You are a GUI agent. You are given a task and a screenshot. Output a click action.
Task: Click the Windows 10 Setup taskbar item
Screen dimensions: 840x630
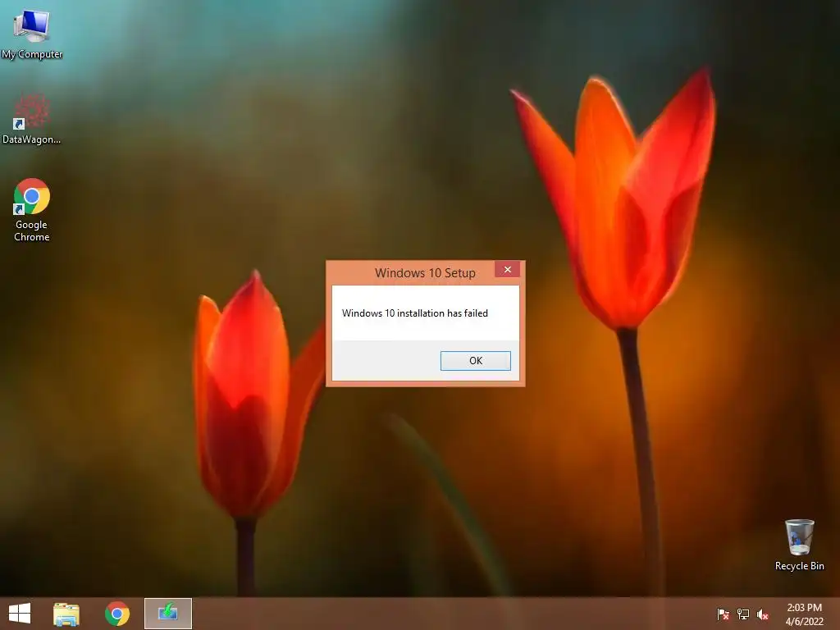(x=167, y=614)
